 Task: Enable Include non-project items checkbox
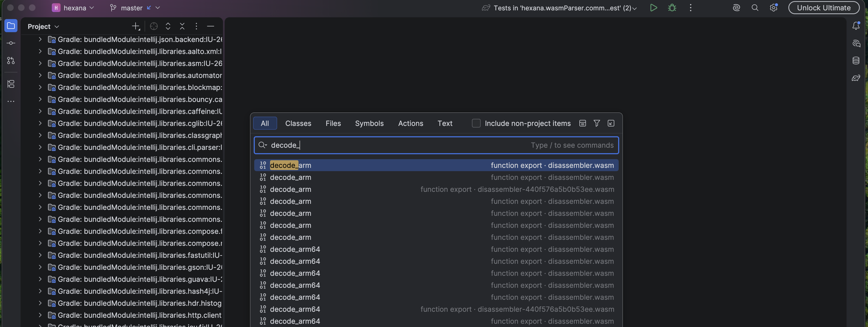(x=476, y=123)
